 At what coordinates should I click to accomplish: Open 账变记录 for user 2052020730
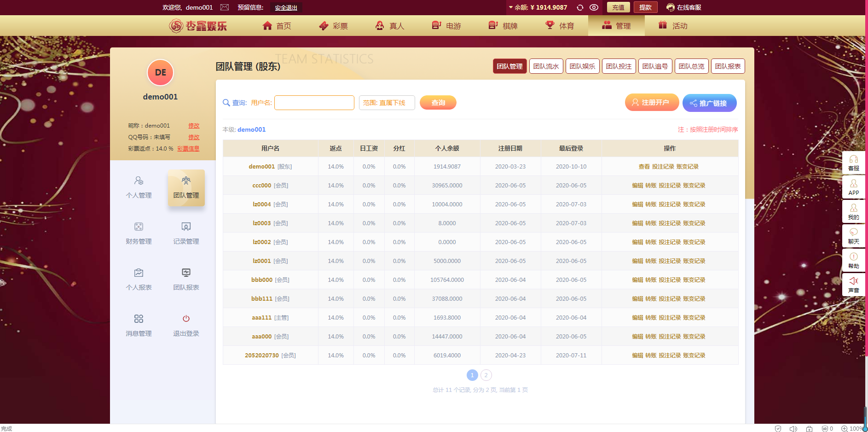pyautogui.click(x=694, y=356)
